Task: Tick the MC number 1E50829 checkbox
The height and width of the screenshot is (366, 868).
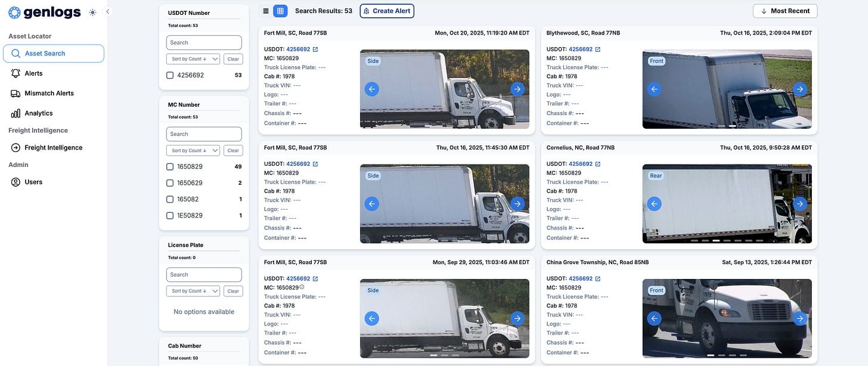Action: coord(170,216)
